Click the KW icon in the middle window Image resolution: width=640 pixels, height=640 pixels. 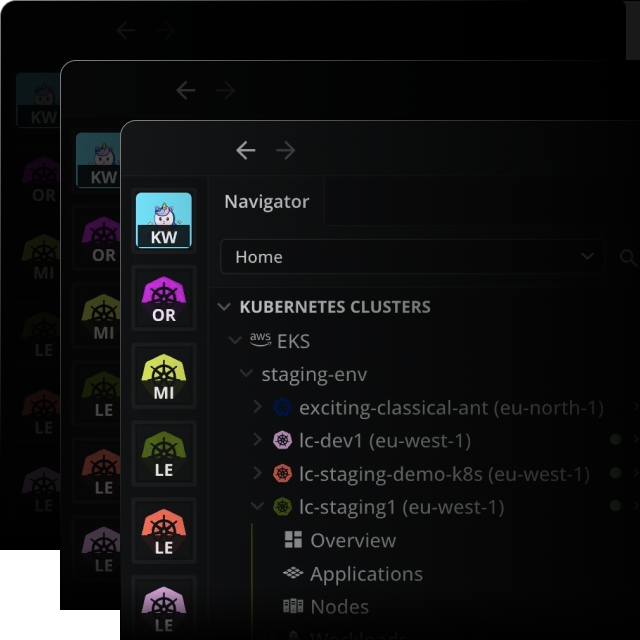point(98,160)
